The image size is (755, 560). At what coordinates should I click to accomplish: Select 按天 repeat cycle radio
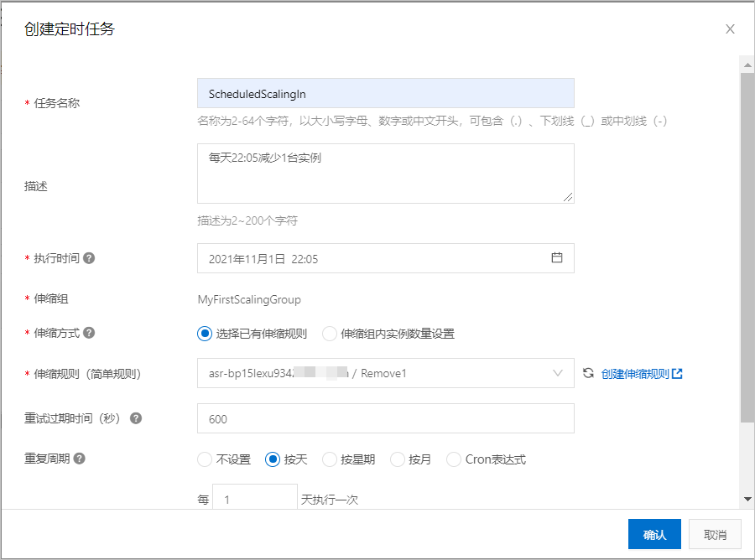tap(273, 459)
